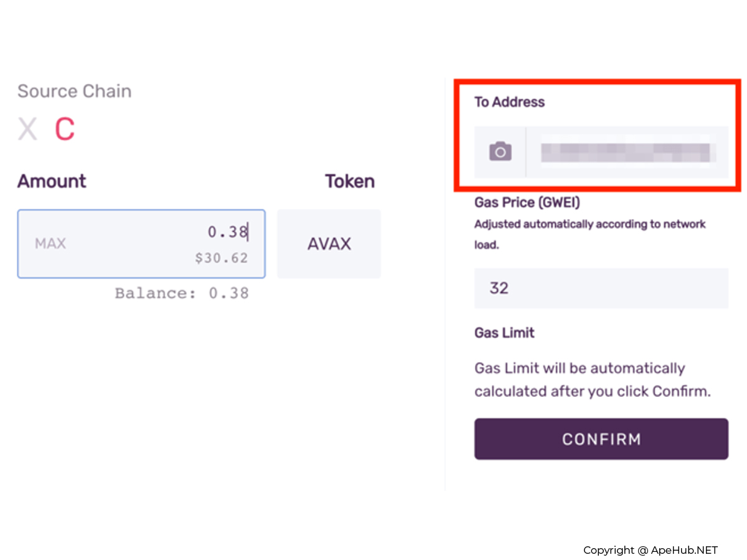Click the Amount heading

(52, 182)
